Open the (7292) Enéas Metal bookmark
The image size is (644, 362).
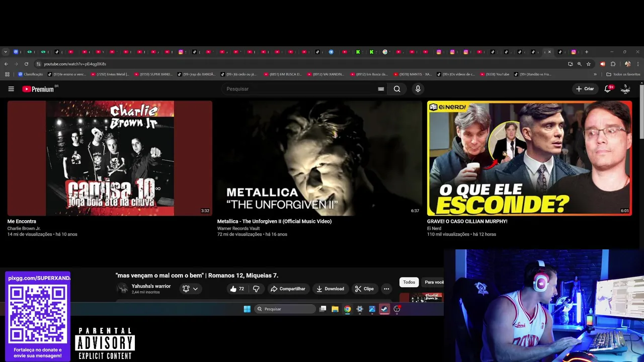click(110, 74)
